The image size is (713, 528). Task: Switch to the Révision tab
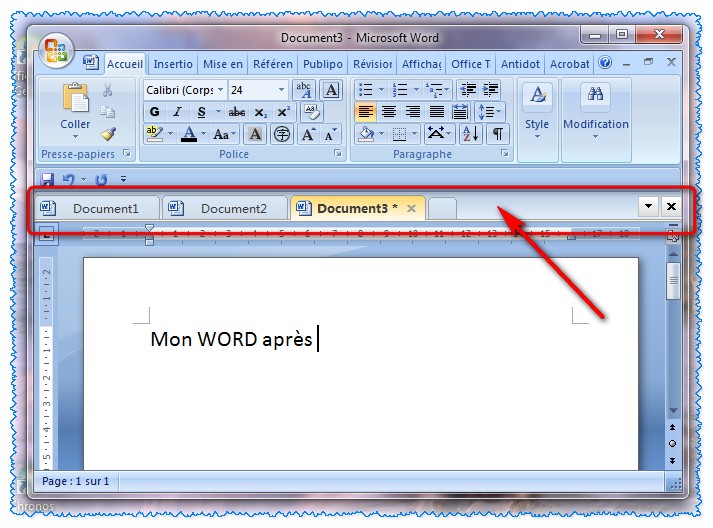(372, 64)
